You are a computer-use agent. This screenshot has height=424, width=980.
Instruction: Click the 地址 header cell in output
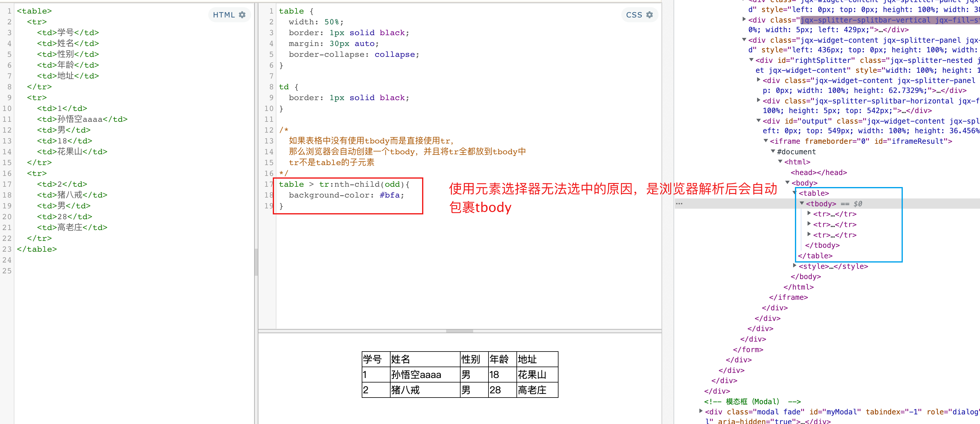tap(537, 359)
